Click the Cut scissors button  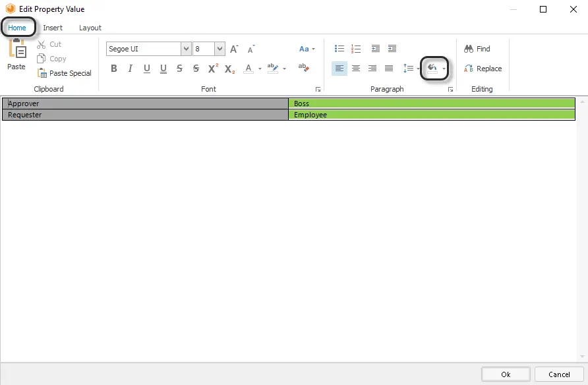(x=49, y=44)
